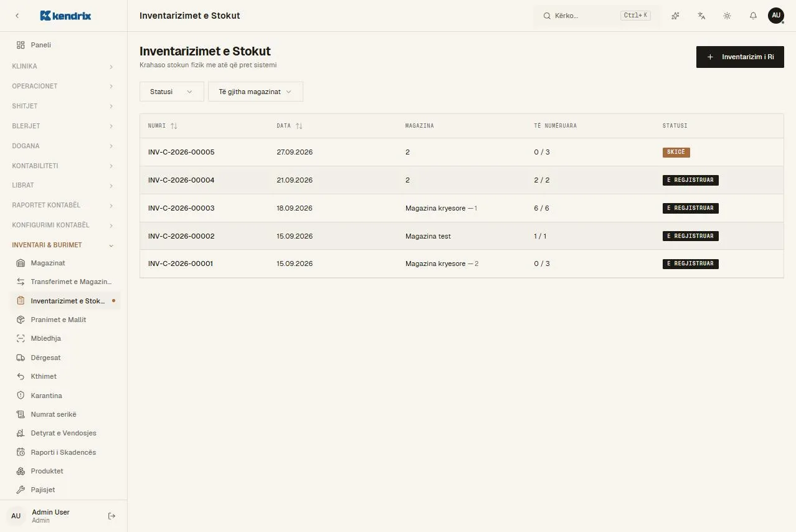Sort the table by DATA column
The height and width of the screenshot is (532, 796).
click(290, 126)
